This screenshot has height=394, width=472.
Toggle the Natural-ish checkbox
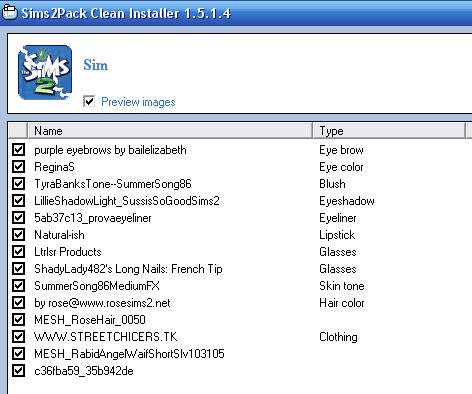18,235
